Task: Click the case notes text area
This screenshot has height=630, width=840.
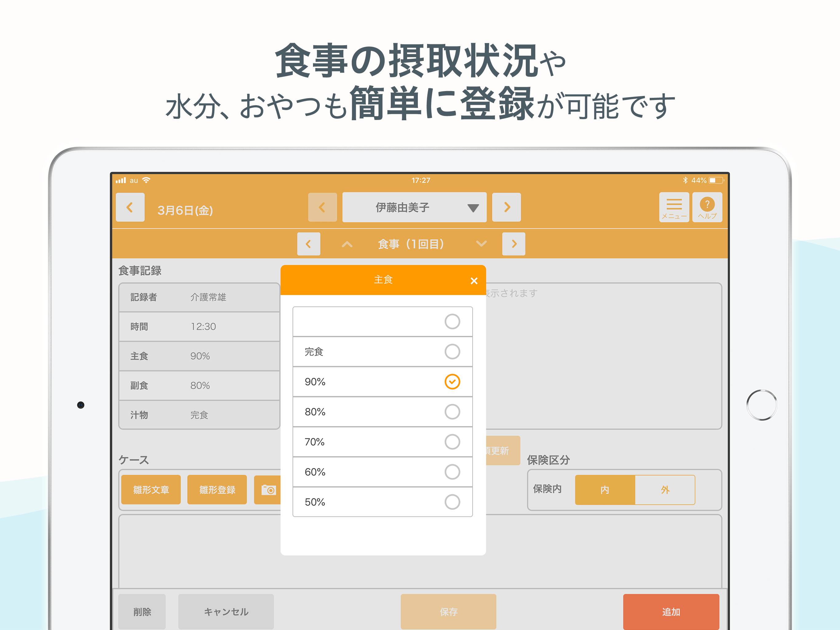Action: (420, 552)
